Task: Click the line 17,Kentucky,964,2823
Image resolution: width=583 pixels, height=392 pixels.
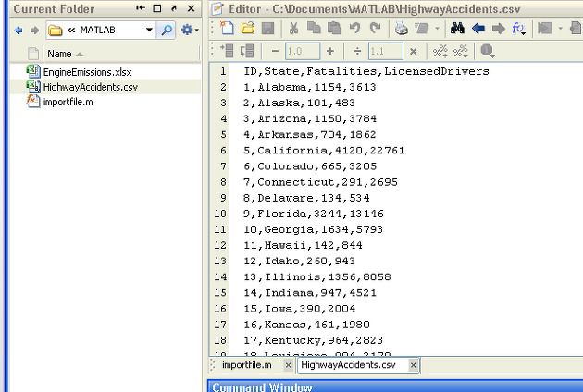Action: click(x=313, y=340)
